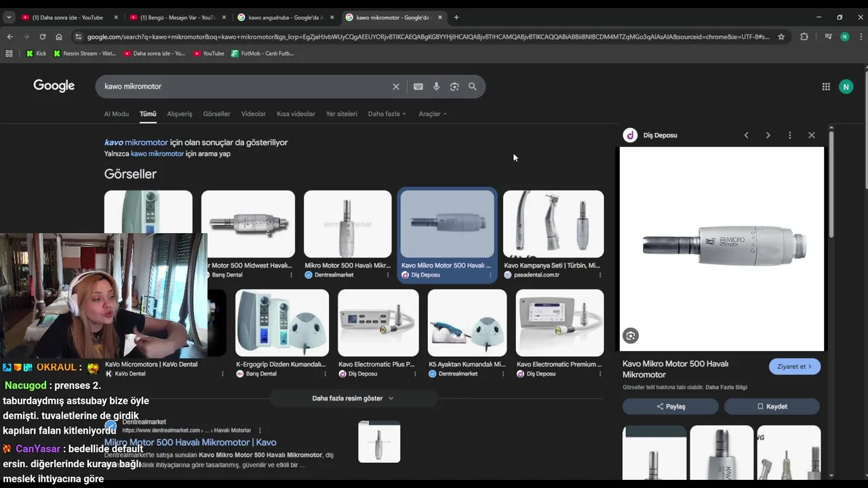The height and width of the screenshot is (488, 868).
Task: Open the on-screen keyboard icon
Action: [418, 87]
